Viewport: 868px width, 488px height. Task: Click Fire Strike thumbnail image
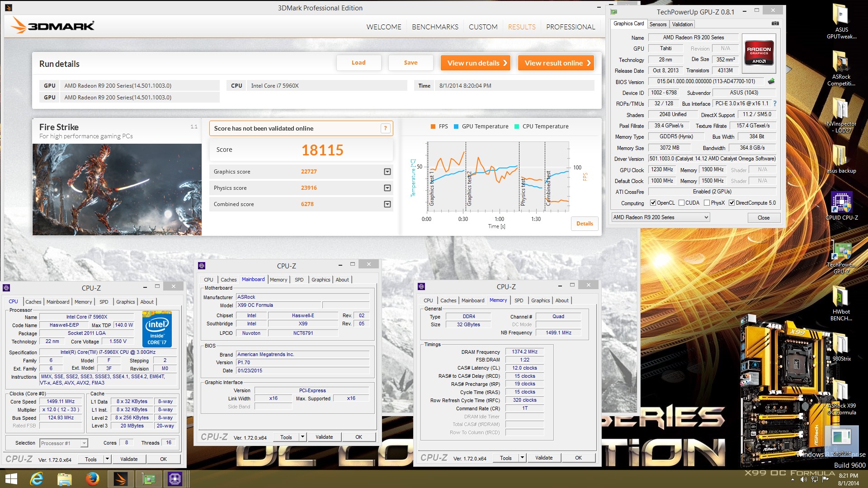click(x=117, y=189)
